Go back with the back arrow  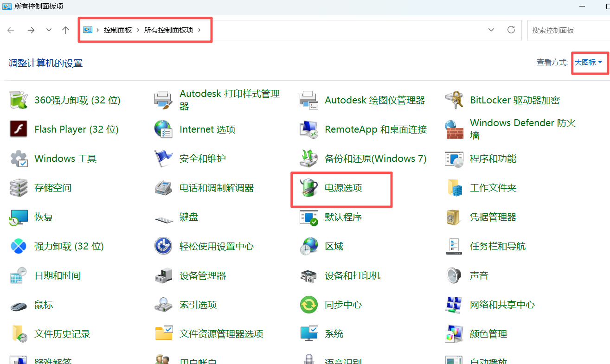(x=11, y=30)
